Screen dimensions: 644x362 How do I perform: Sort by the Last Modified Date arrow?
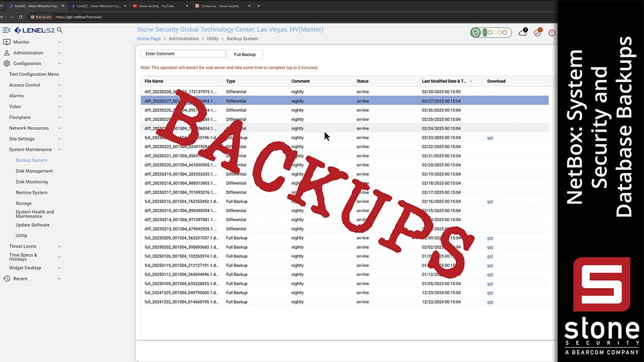[x=471, y=81]
